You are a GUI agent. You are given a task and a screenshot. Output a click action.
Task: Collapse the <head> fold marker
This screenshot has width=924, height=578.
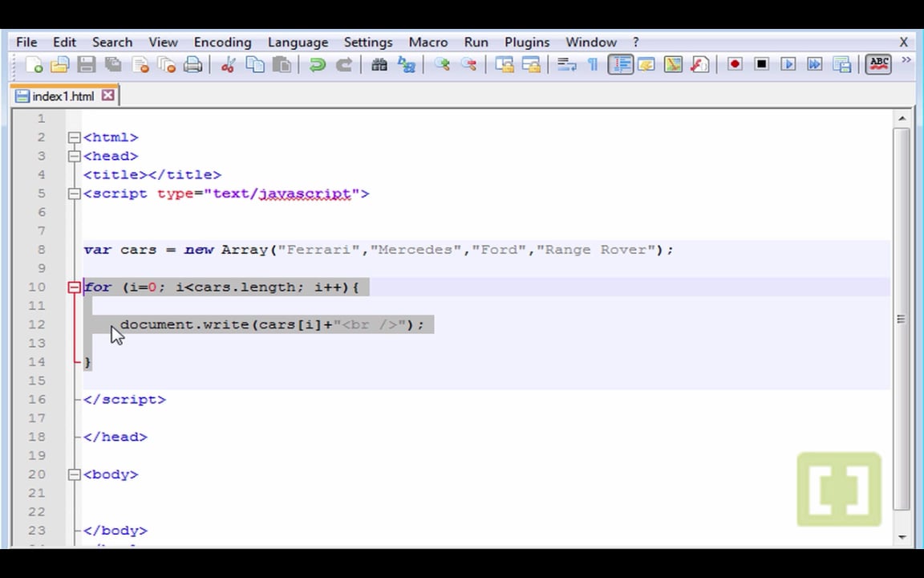click(74, 157)
